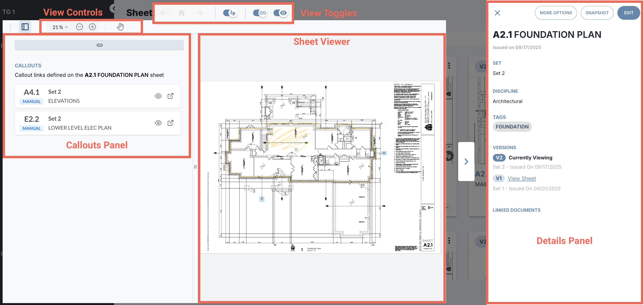This screenshot has height=305, width=644.
Task: Open V1 via View Sheet link
Action: pos(522,178)
